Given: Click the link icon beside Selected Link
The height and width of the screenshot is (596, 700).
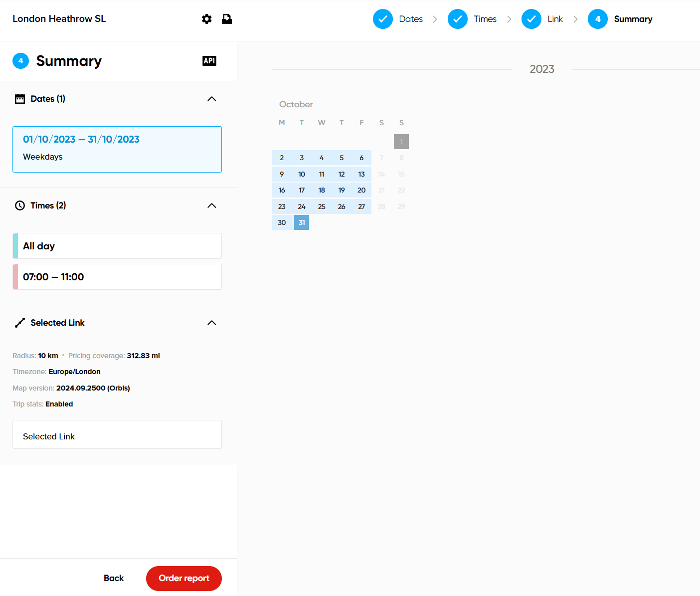Looking at the screenshot, I should [x=19, y=322].
